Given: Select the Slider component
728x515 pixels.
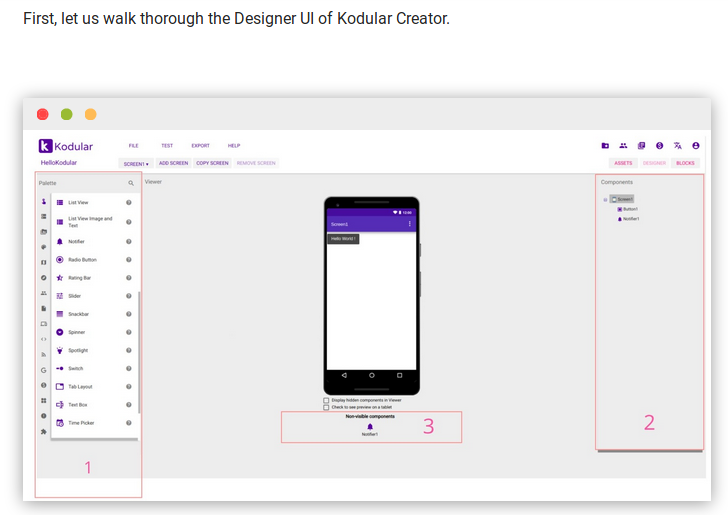Looking at the screenshot, I should (94, 296).
